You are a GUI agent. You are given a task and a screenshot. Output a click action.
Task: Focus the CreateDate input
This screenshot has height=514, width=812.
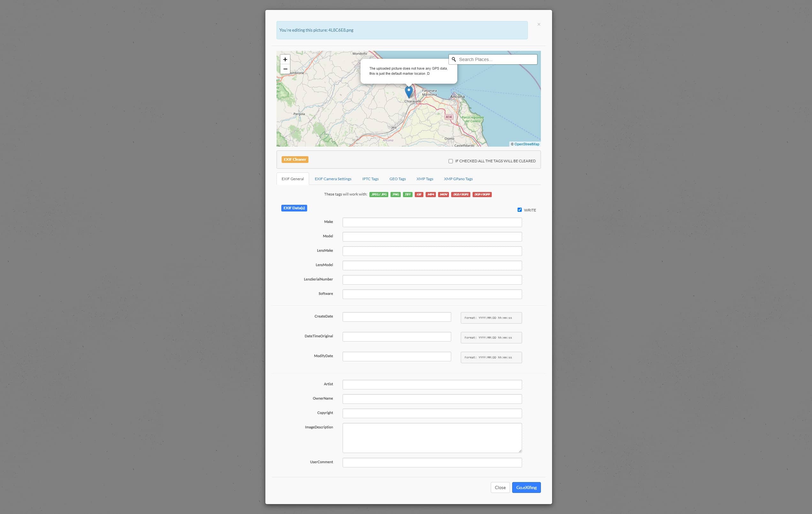(397, 317)
